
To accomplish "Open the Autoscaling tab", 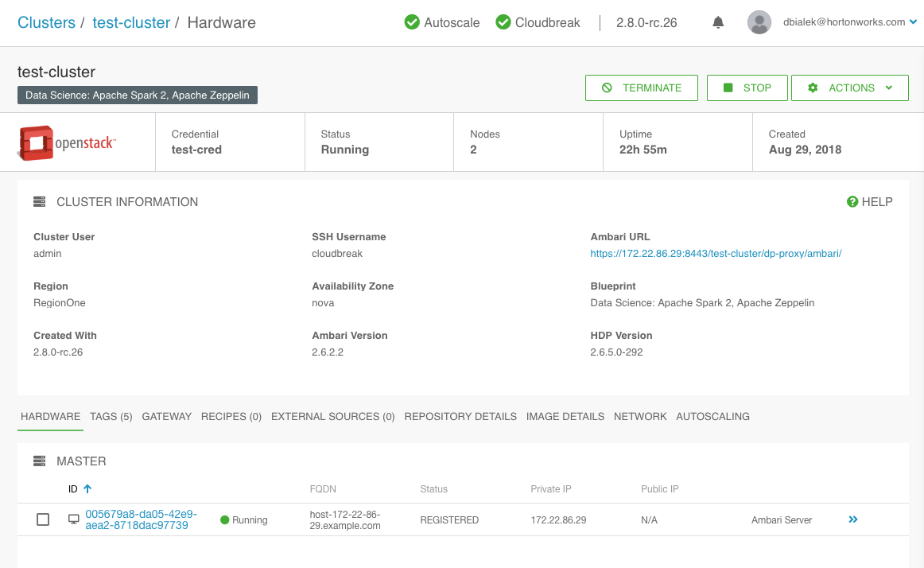I will coord(712,416).
